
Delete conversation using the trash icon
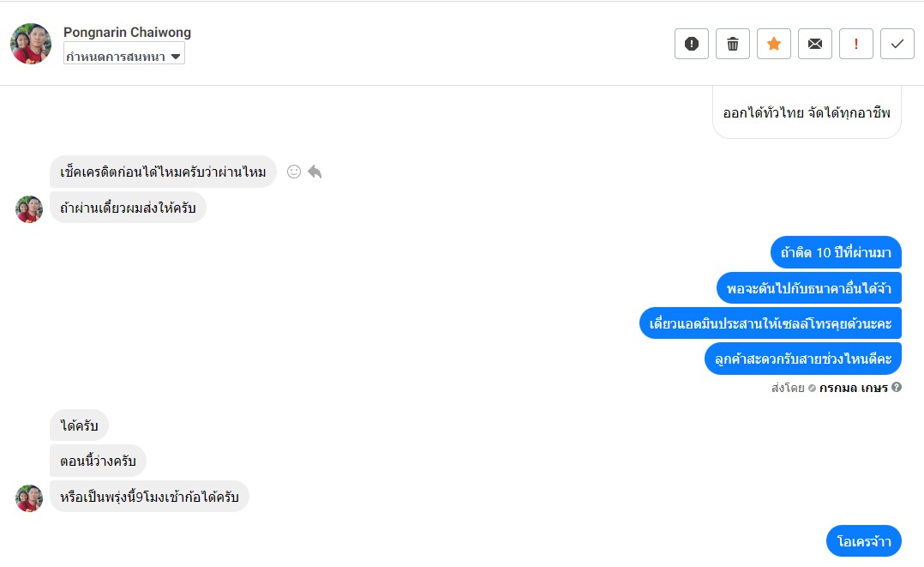click(x=732, y=44)
